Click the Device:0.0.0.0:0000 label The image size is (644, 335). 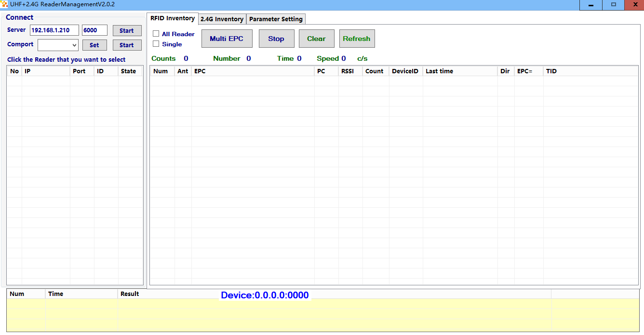point(265,295)
